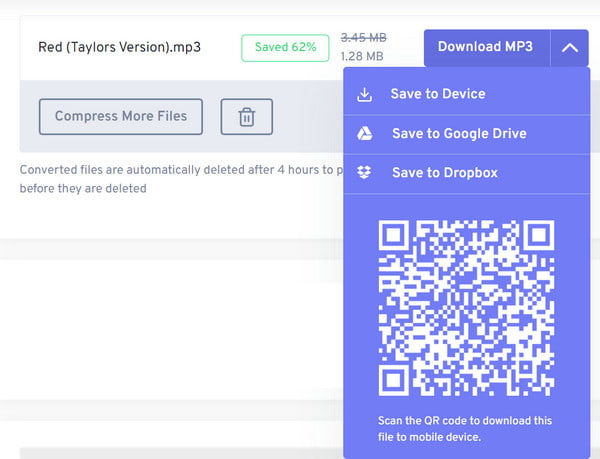Click the original size 3.45 MB
Viewport: 600px width, 459px height.
(364, 38)
